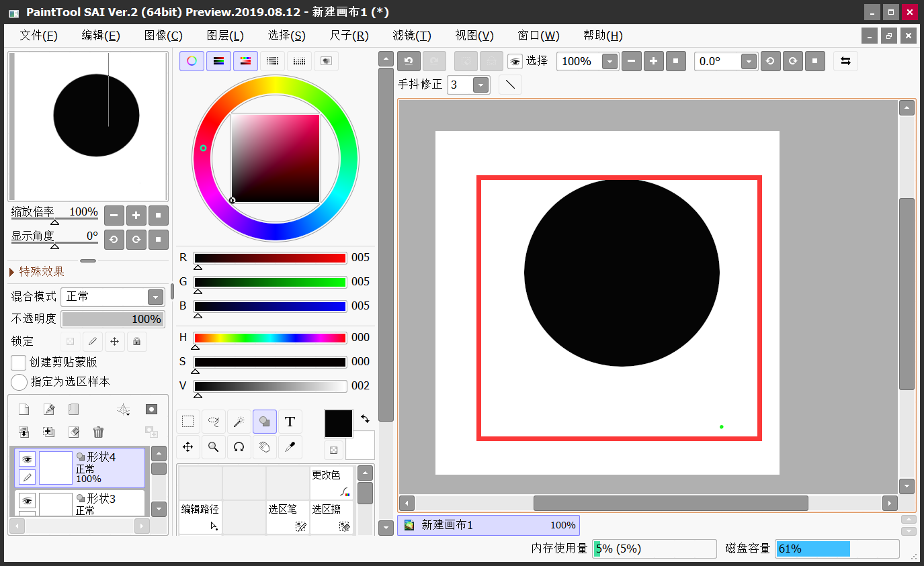Image resolution: width=924 pixels, height=566 pixels.
Task: Toggle the HSV sliders panel
Action: point(245,61)
